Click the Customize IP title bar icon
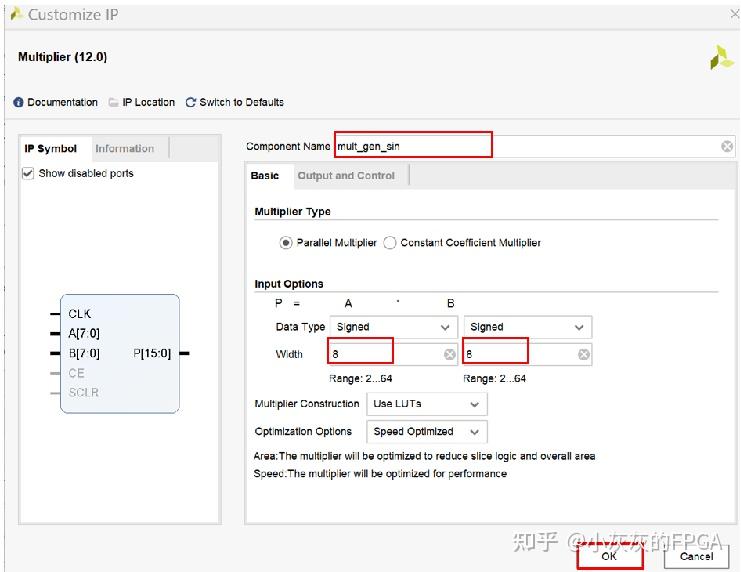The image size is (741, 572). pos(16,14)
